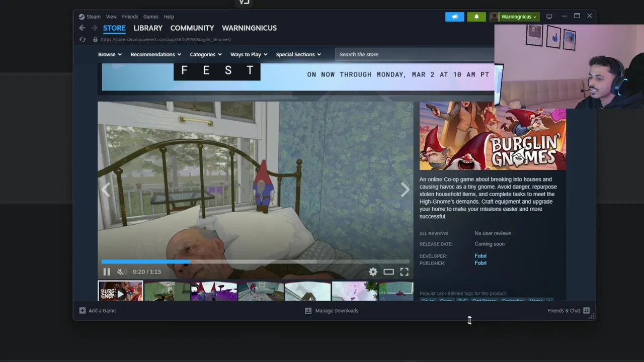Open the Steam menu
This screenshot has height=362, width=644.
(x=94, y=17)
